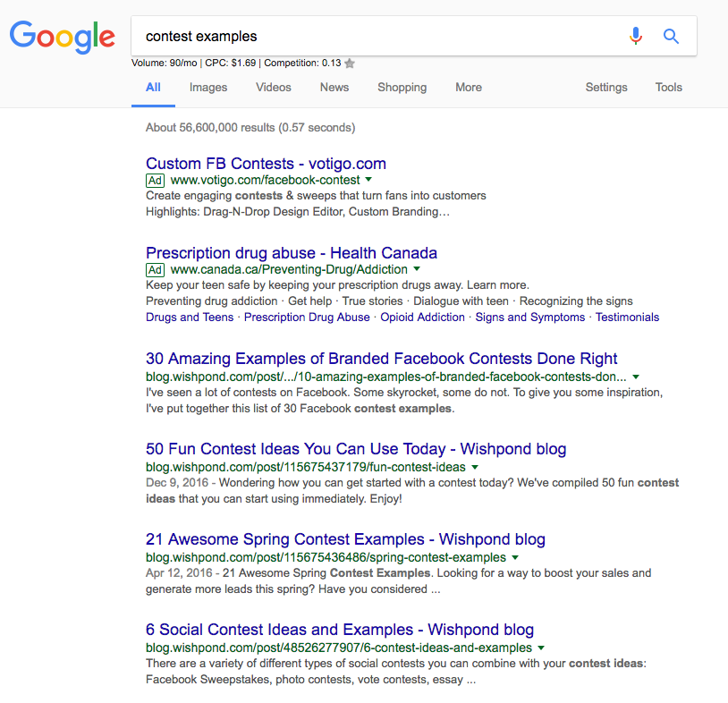Expand dropdown arrow next to canada.ca URL
The image size is (728, 703).
click(417, 268)
